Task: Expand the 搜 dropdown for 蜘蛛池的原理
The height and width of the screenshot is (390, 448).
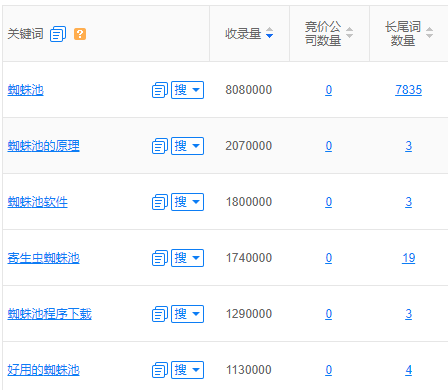Action: click(x=187, y=146)
